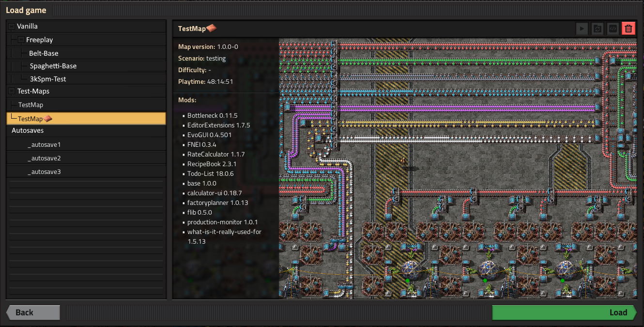Click the replay play icon

coord(582,29)
